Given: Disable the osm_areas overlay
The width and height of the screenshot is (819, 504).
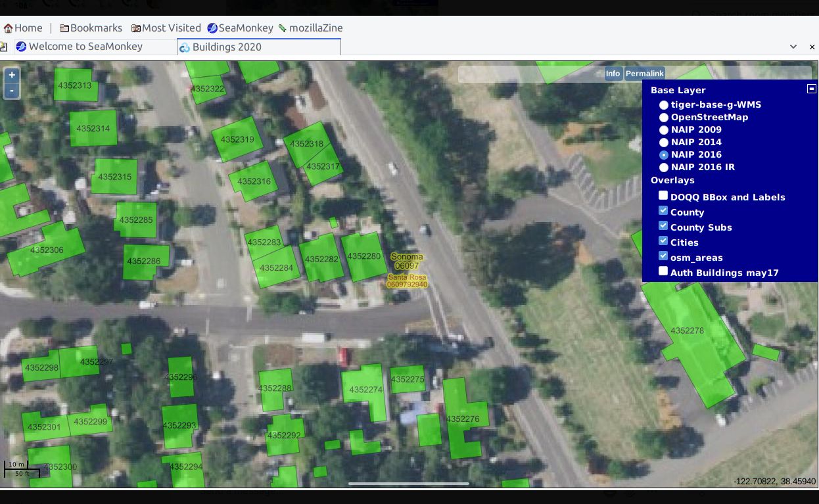Looking at the screenshot, I should (x=663, y=256).
